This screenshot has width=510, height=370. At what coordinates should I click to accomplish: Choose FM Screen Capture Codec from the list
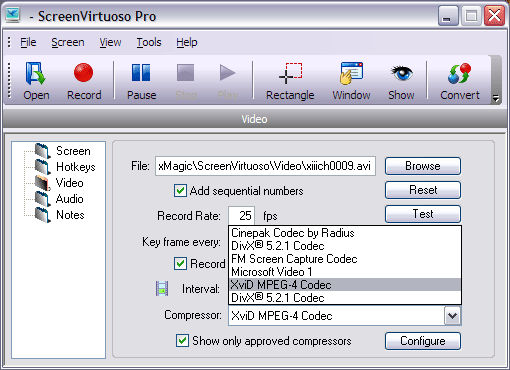345,259
